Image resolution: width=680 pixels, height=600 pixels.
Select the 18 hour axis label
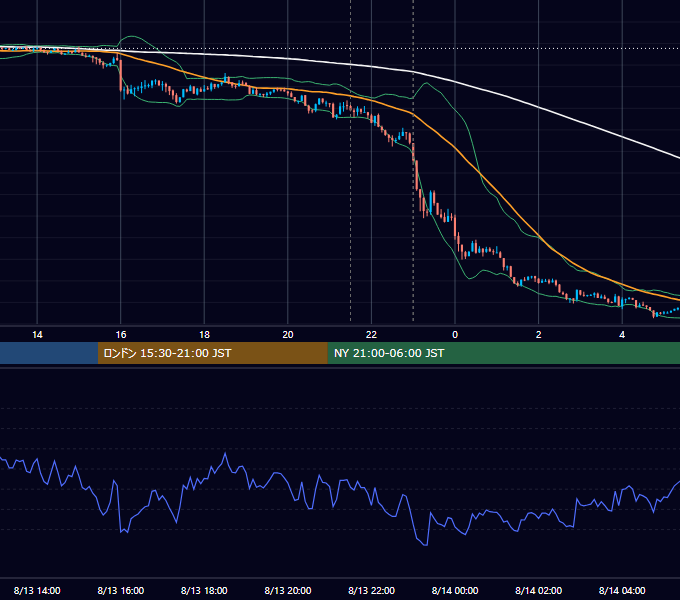coord(204,335)
